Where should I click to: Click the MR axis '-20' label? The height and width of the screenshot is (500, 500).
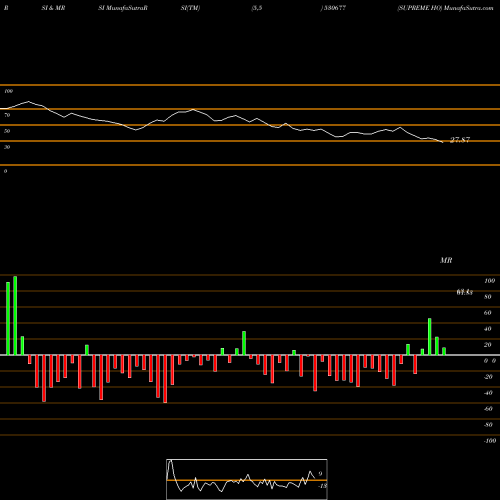pos(488,377)
